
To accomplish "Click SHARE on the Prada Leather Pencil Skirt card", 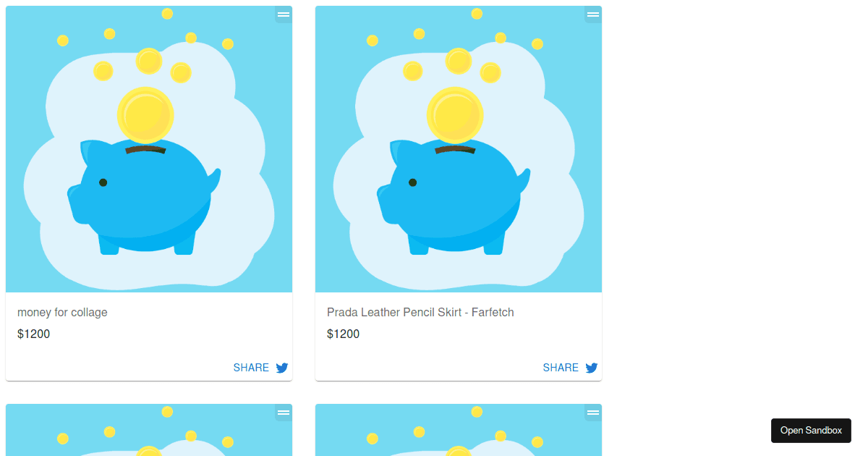I will (561, 368).
